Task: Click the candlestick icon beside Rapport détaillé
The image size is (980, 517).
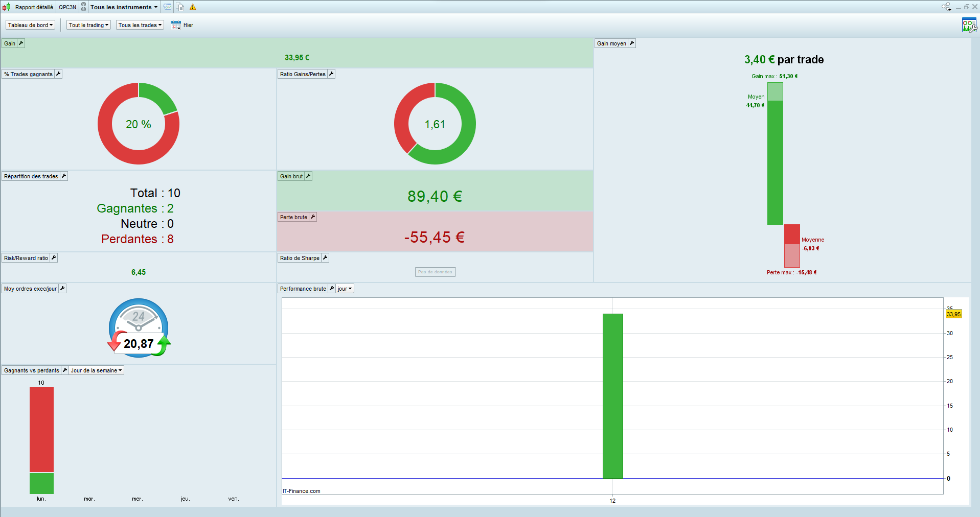Action: (7, 7)
